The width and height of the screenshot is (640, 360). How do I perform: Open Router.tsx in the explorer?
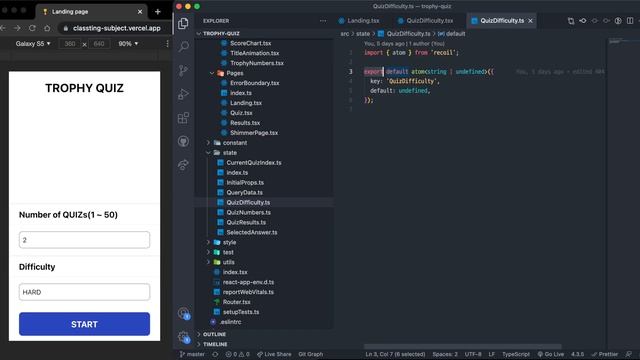point(236,302)
